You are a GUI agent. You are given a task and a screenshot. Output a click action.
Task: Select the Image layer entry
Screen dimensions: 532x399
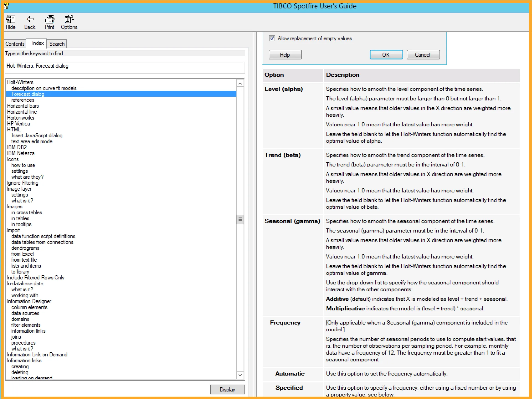tap(19, 189)
